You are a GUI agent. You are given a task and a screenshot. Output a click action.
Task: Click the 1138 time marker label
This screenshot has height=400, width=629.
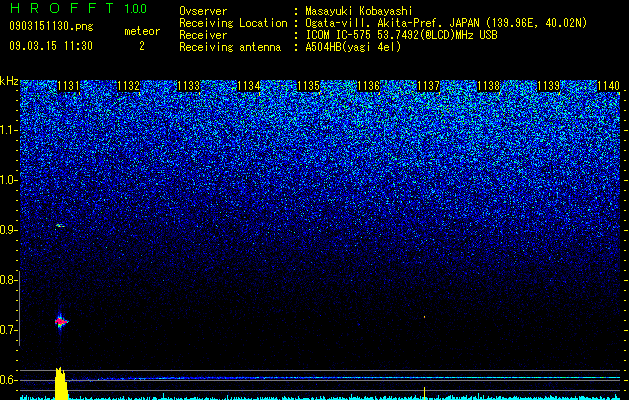point(489,86)
